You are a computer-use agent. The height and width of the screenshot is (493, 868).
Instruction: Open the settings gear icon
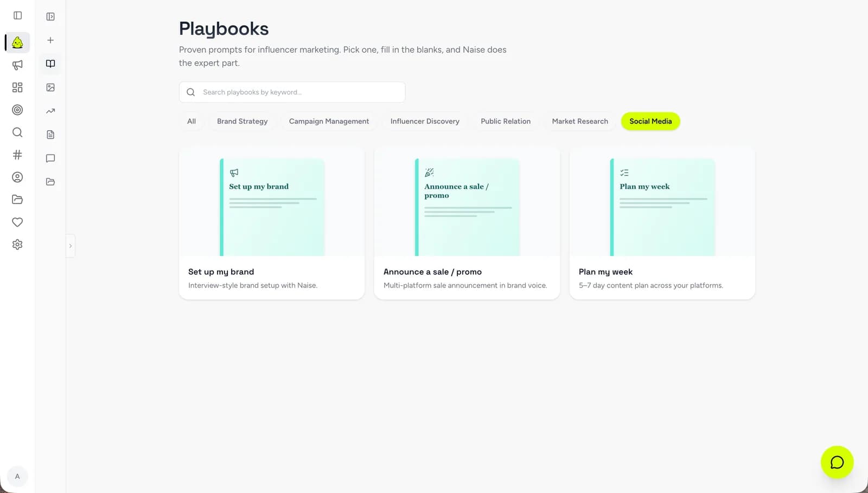pos(17,245)
